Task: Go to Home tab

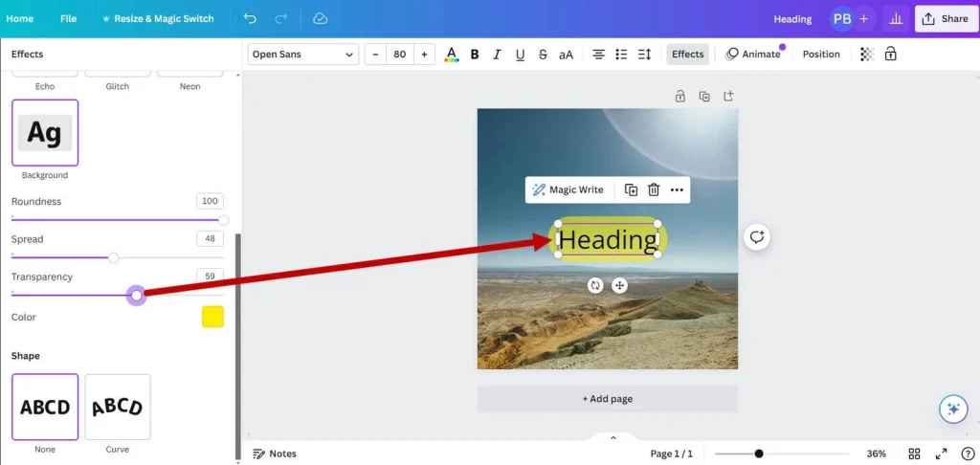Action: (x=19, y=18)
